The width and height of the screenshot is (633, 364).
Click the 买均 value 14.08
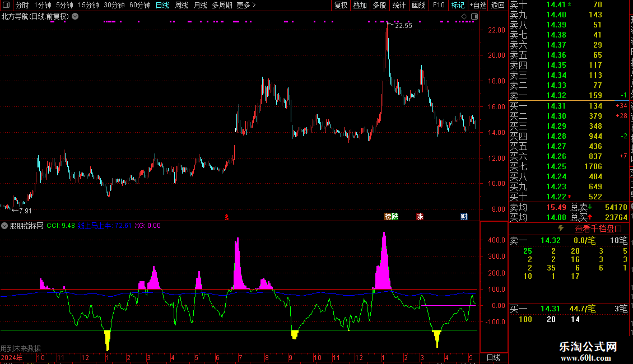tap(556, 217)
